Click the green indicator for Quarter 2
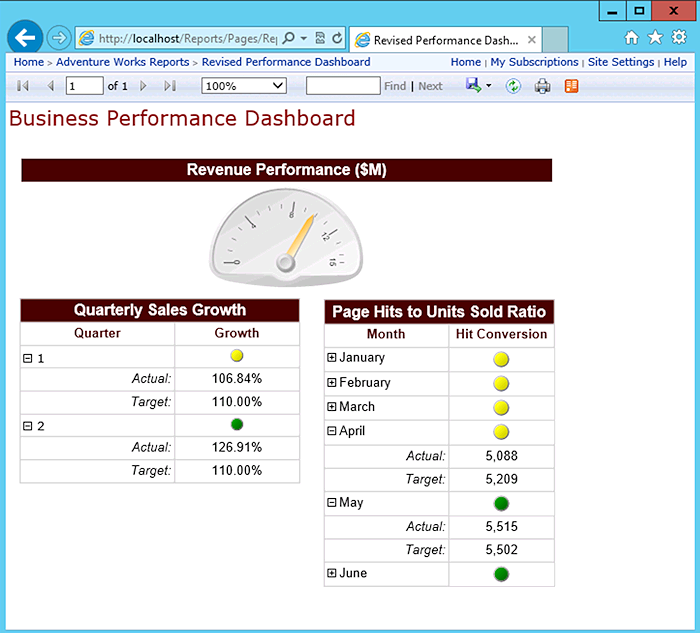Image resolution: width=700 pixels, height=633 pixels. pyautogui.click(x=237, y=424)
